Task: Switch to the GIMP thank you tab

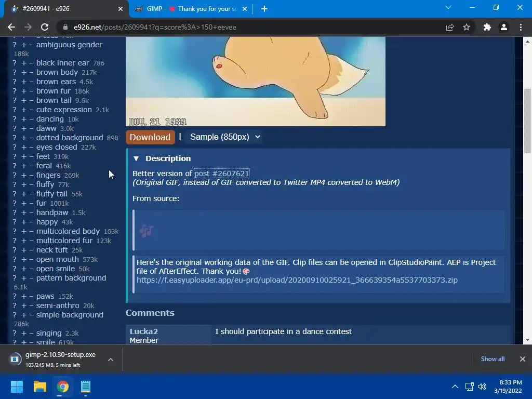Action: pyautogui.click(x=191, y=9)
